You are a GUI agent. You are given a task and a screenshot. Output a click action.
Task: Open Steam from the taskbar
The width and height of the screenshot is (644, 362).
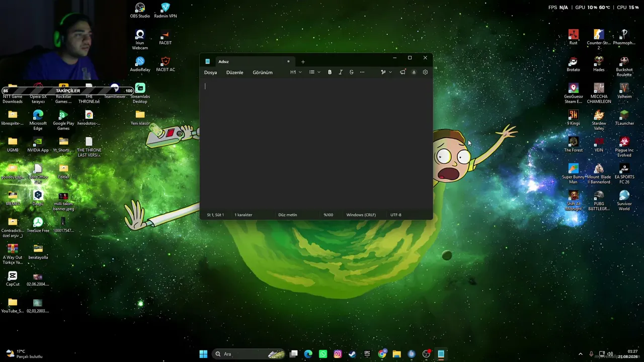[352, 354]
